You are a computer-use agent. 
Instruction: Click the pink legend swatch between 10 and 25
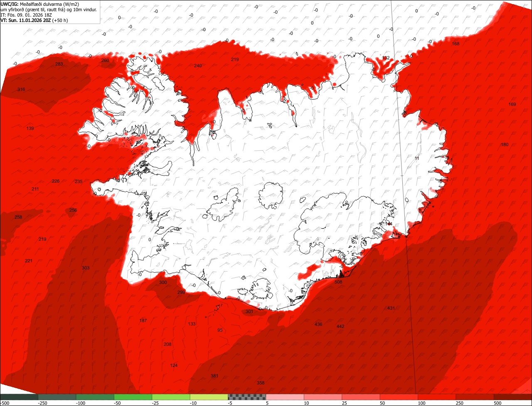(323, 397)
